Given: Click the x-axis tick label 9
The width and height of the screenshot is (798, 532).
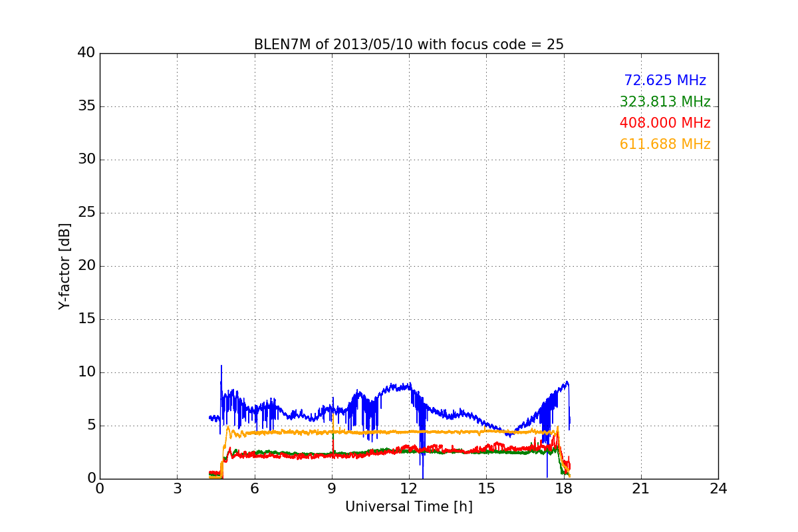Looking at the screenshot, I should (332, 488).
